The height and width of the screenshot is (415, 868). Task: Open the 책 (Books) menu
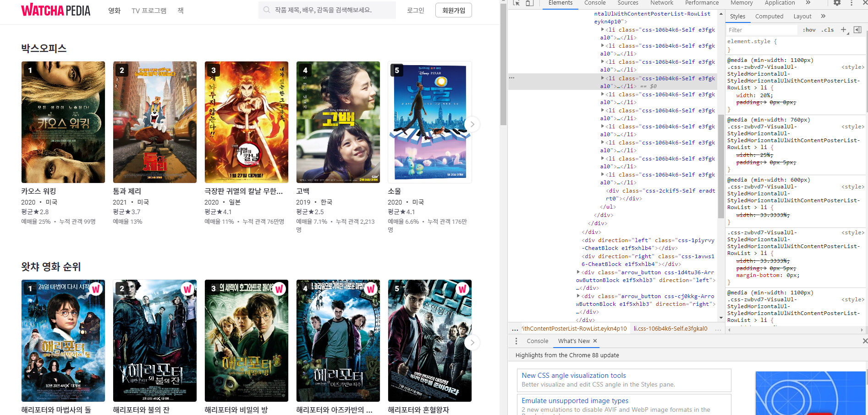(181, 11)
